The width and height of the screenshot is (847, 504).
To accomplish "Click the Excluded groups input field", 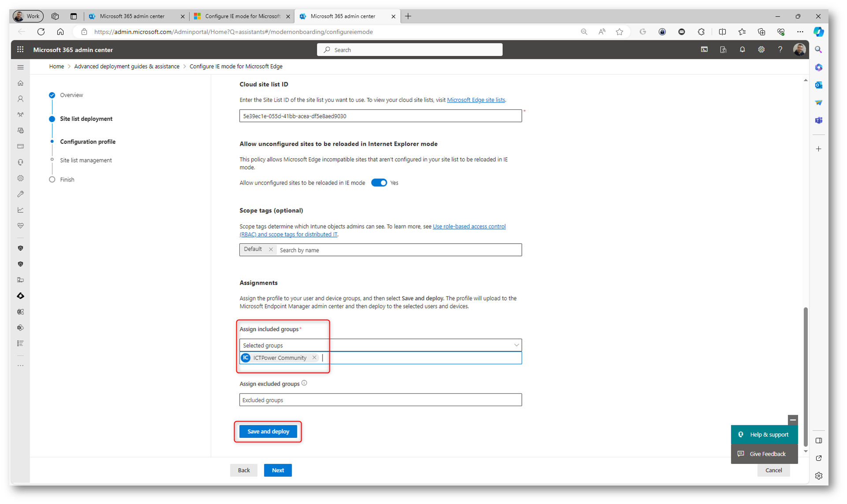I will 380,400.
